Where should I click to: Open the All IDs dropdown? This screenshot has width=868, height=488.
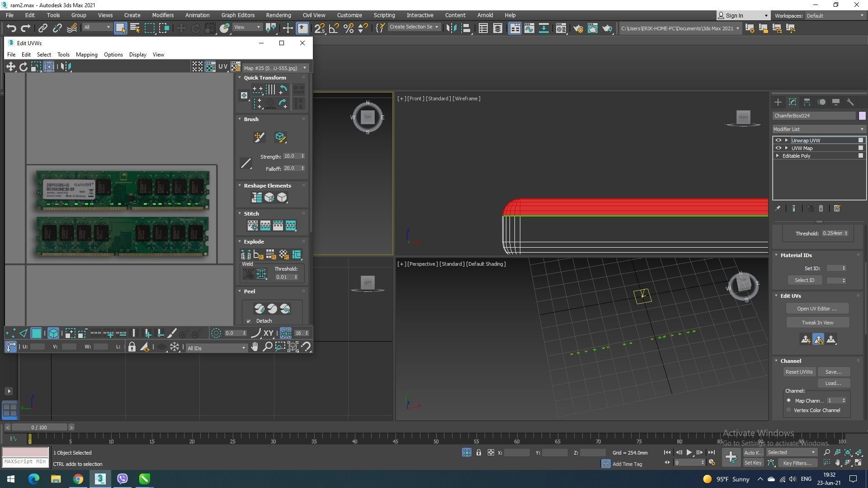[216, 348]
